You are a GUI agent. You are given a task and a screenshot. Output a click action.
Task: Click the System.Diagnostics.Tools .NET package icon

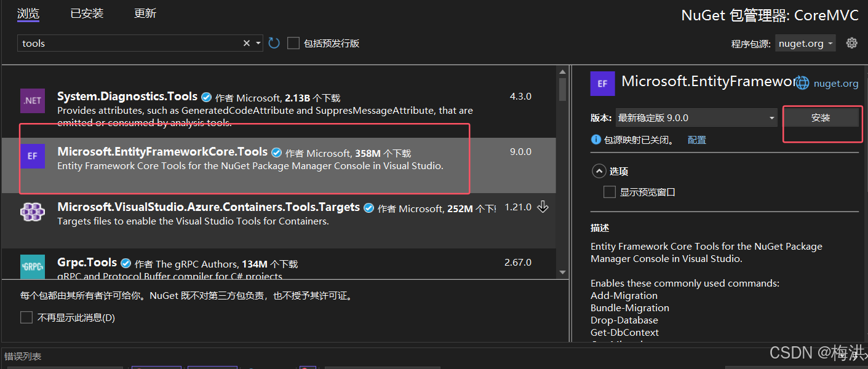coord(33,100)
